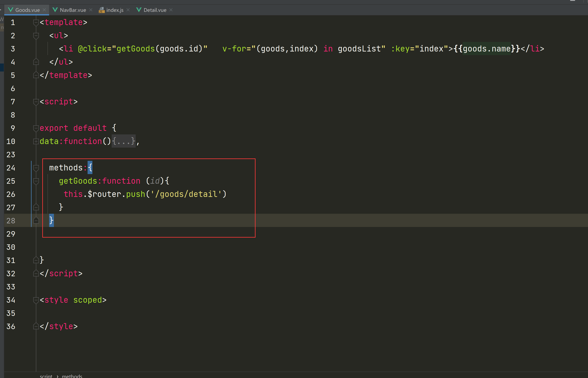The width and height of the screenshot is (588, 378).
Task: Click the JS file icon on index.js tab
Action: (x=101, y=10)
